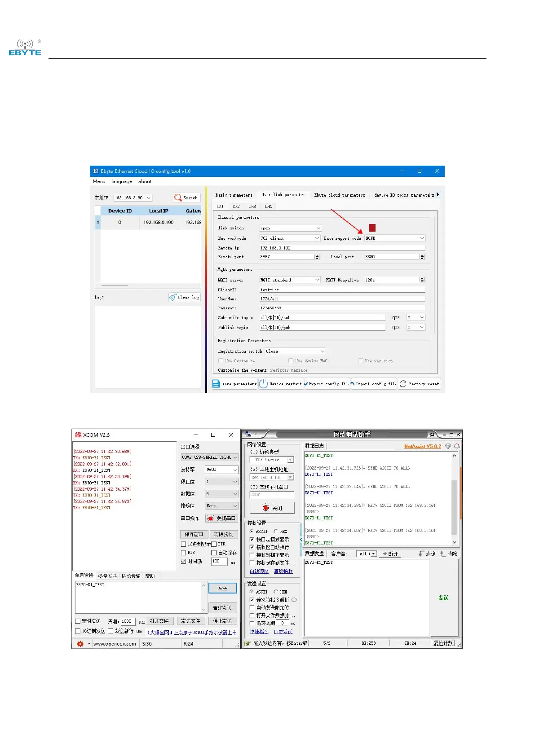The image size is (535, 756).
Task: Select HEX radio under 发送设置
Action: click(276, 592)
